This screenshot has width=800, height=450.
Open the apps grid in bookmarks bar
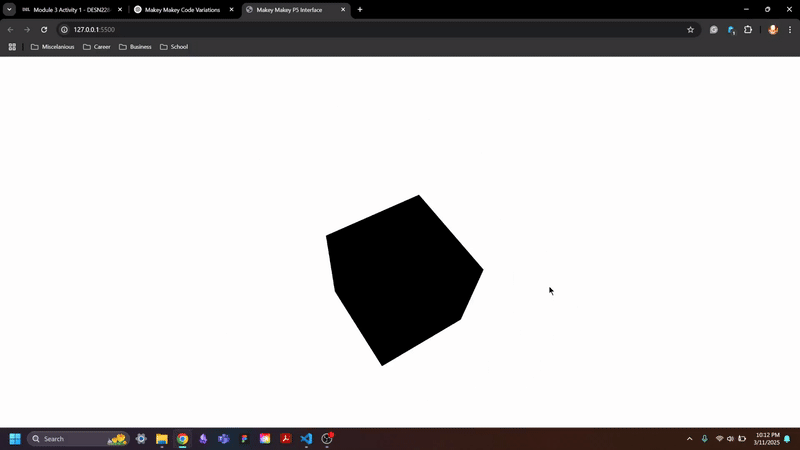click(x=12, y=47)
